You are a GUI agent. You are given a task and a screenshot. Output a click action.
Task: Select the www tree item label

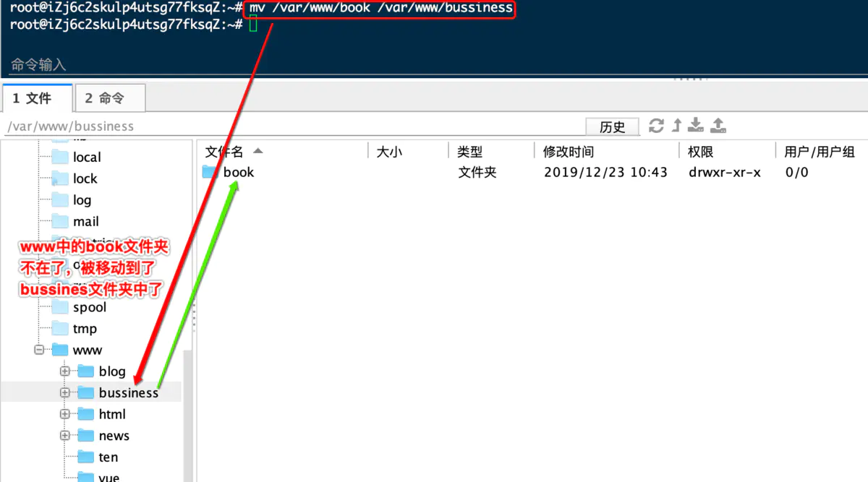[x=88, y=350]
